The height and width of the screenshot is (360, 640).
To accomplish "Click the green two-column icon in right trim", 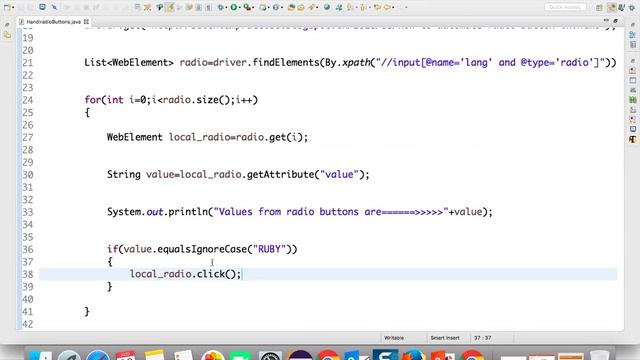I will tap(633, 100).
